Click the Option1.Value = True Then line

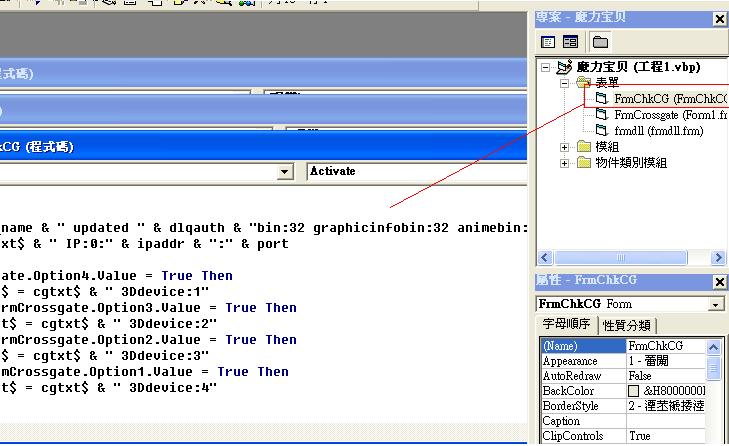(x=145, y=372)
